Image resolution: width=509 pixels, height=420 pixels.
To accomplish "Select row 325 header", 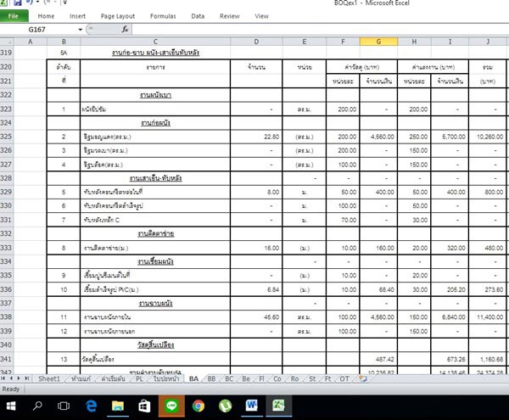I will pos(7,137).
